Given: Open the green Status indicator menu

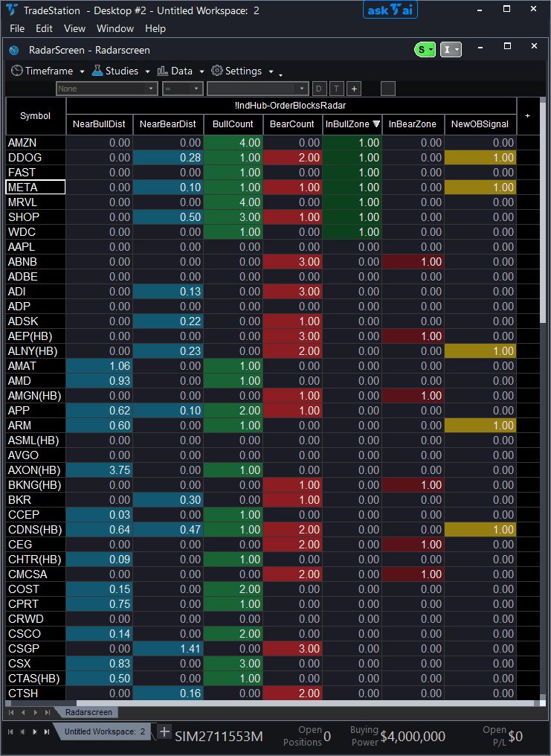Looking at the screenshot, I should click(x=424, y=49).
